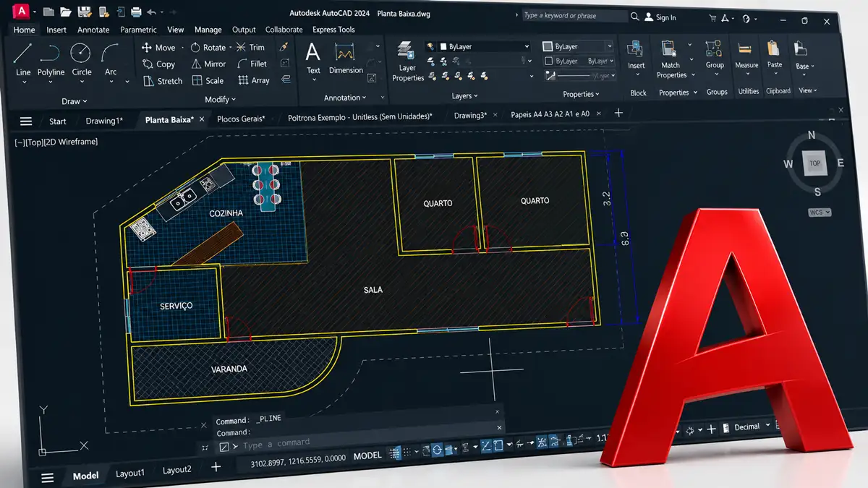Switch to the Layout2 tab
868x488 pixels.
pos(177,470)
